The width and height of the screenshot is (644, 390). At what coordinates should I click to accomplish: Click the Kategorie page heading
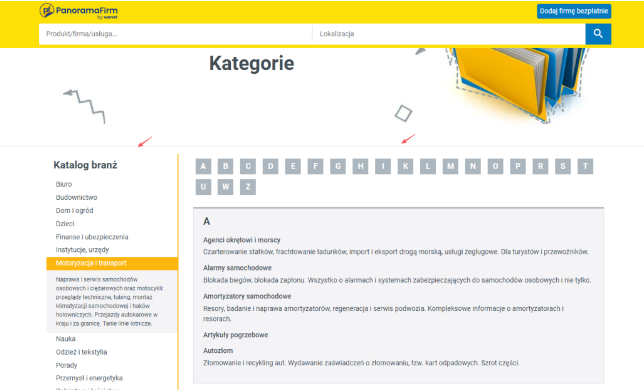(x=252, y=63)
